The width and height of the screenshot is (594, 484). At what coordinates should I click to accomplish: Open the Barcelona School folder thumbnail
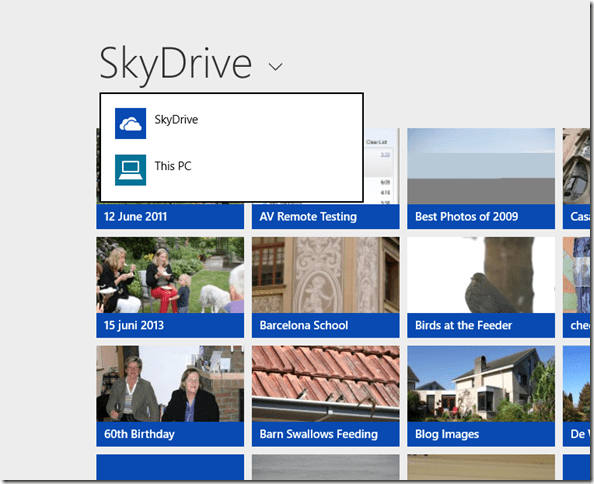pyautogui.click(x=325, y=275)
